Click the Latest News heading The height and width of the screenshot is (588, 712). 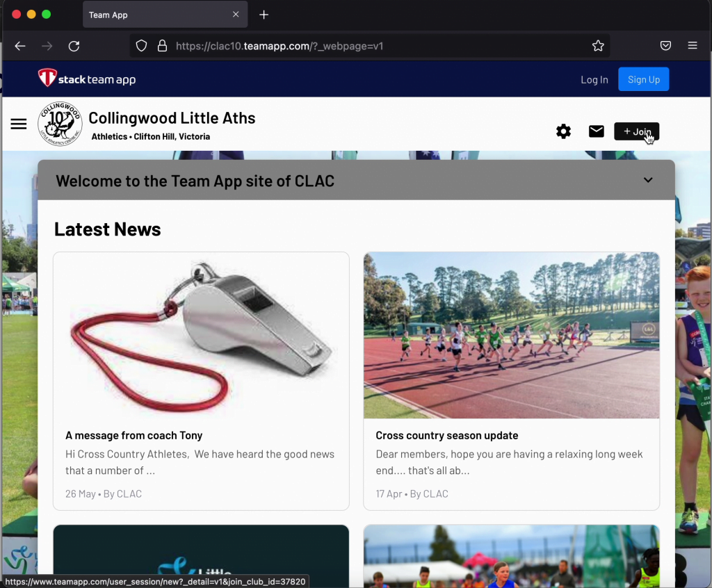tap(108, 229)
